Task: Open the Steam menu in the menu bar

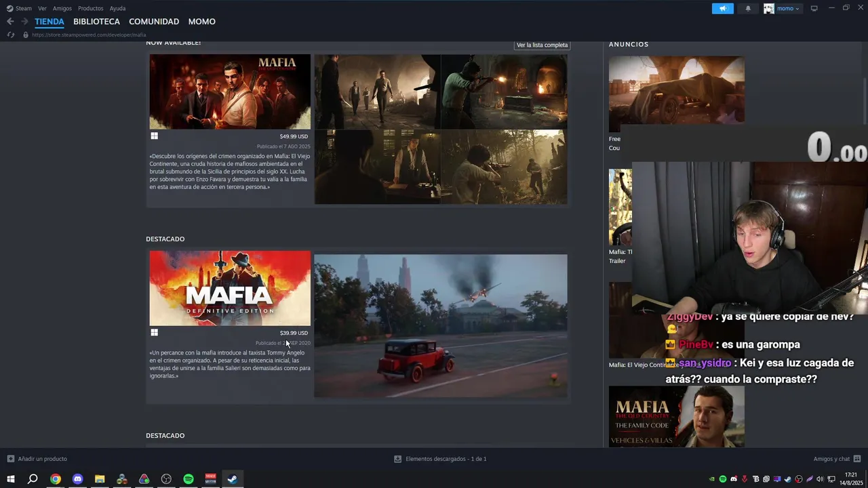Action: click(19, 8)
